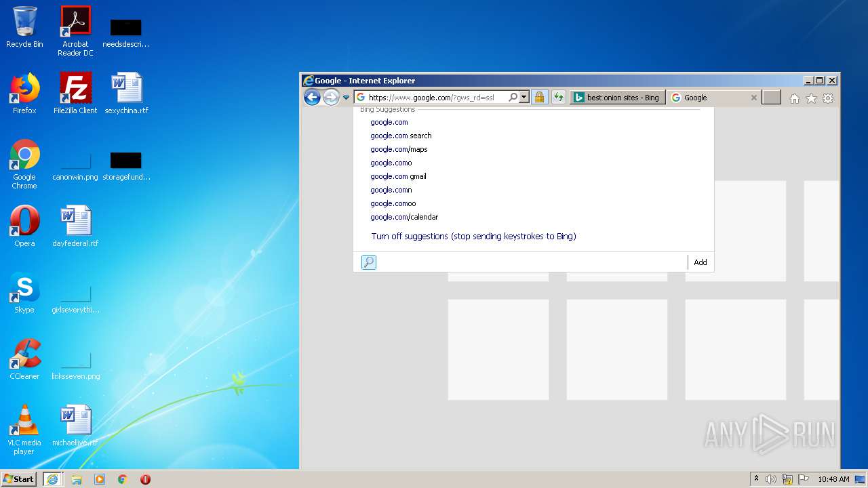
Task: Click the taskbar clock 10:48 AM
Action: 833,479
